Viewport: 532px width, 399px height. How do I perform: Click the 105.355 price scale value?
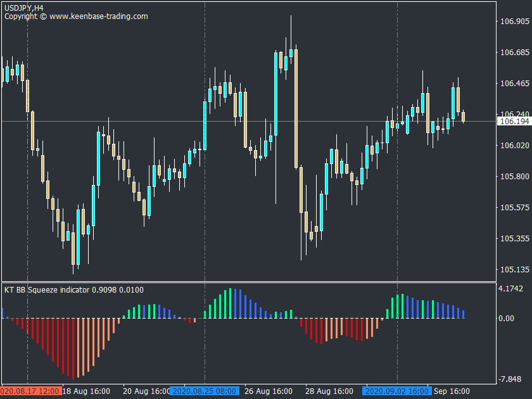tap(515, 239)
